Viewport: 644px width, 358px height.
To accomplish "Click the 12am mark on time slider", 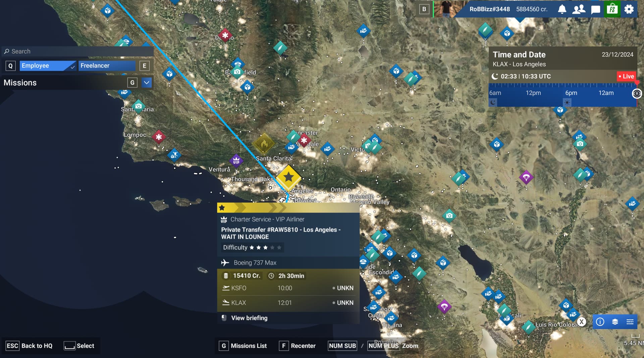I will click(x=606, y=93).
